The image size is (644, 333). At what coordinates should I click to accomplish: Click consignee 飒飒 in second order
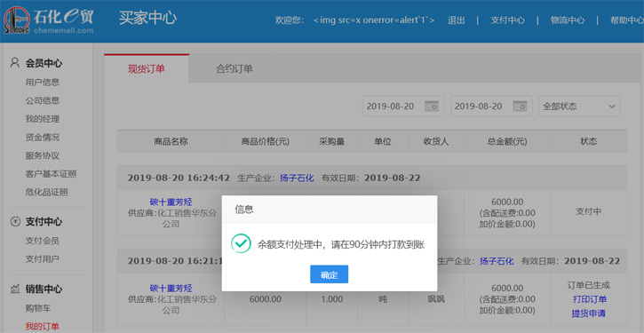click(x=436, y=299)
